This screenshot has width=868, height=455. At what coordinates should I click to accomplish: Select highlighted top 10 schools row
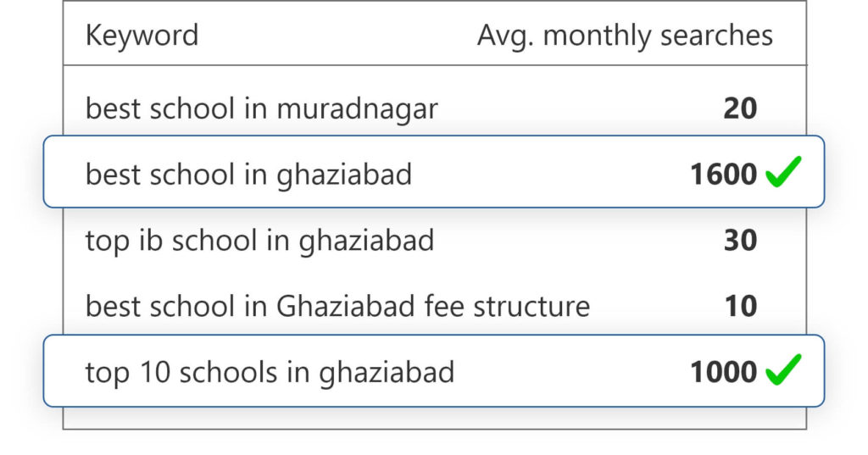tap(434, 371)
